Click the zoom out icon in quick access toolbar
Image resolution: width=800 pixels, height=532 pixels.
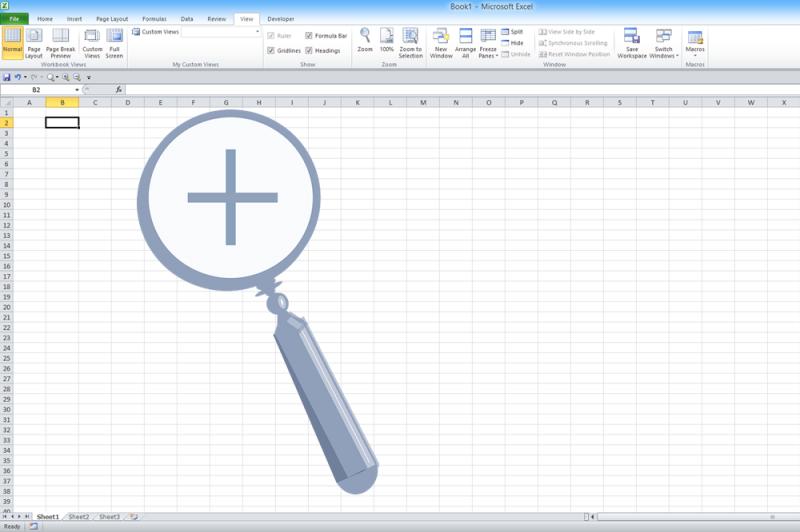77,77
